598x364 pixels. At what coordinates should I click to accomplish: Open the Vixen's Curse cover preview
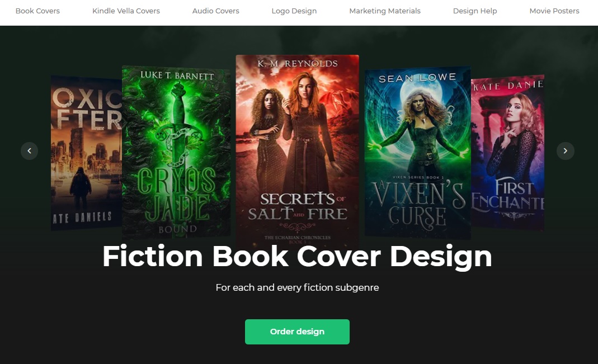pyautogui.click(x=417, y=151)
